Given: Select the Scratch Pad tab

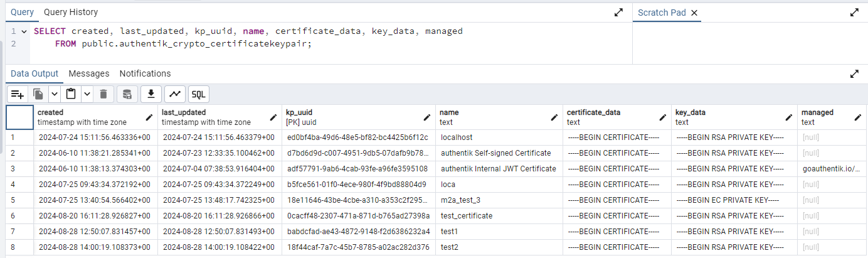Looking at the screenshot, I should pos(662,13).
